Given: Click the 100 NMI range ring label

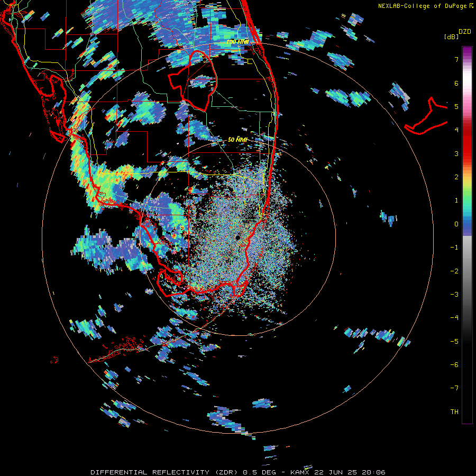Looking at the screenshot, I should pos(237,42).
